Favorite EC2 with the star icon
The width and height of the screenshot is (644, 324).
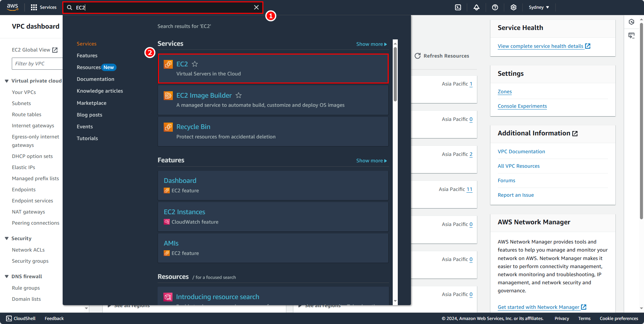(x=195, y=64)
